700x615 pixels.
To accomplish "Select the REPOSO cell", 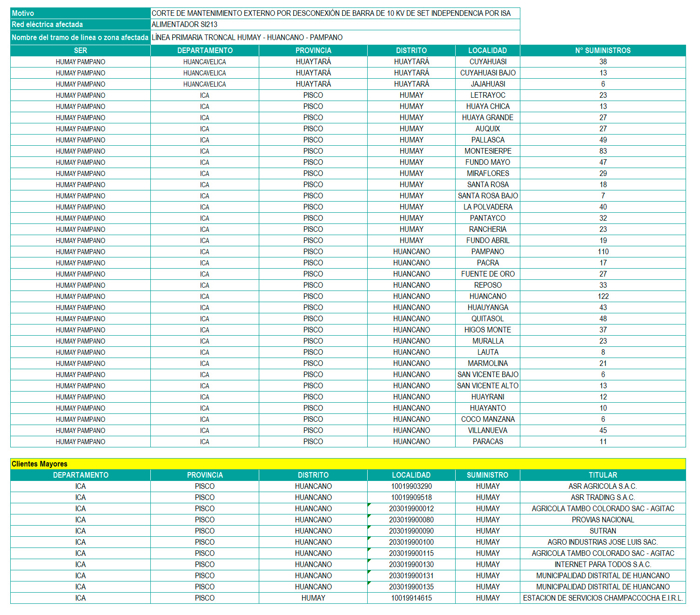I will pyautogui.click(x=488, y=285).
